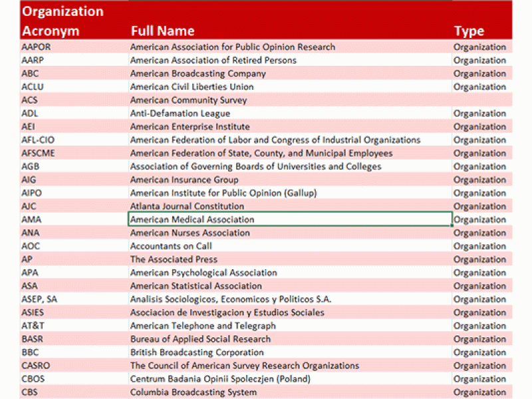Image resolution: width=532 pixels, height=399 pixels.
Task: Click the AIG acronym cell
Action: point(74,180)
